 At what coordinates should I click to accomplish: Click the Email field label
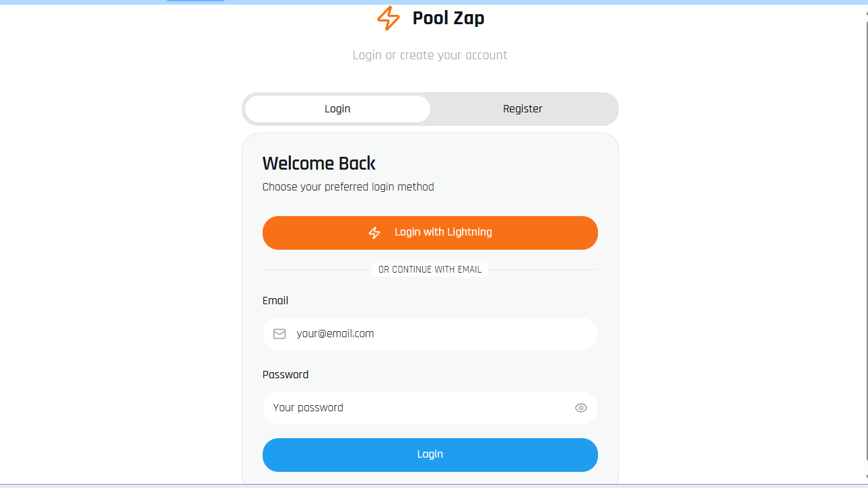(275, 301)
